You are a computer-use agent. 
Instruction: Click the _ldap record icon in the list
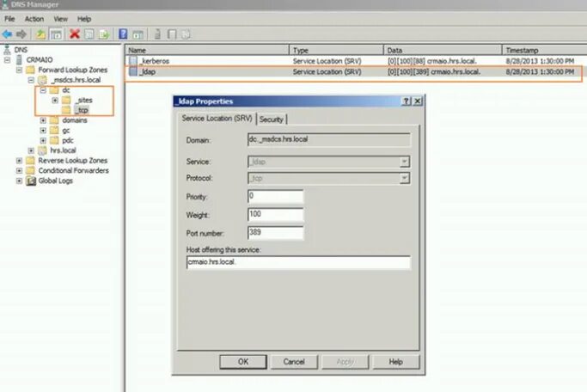(133, 71)
